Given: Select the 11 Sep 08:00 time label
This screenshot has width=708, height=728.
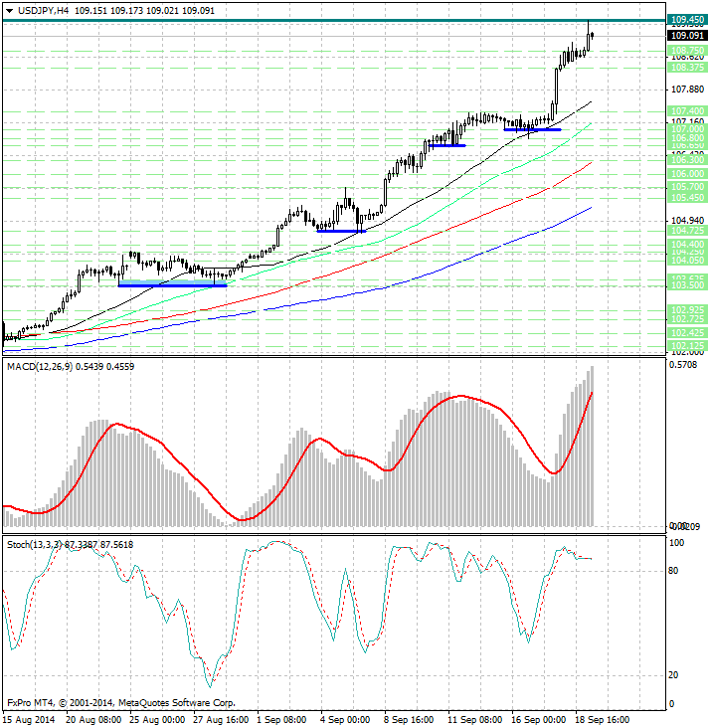Looking at the screenshot, I should click(x=475, y=720).
